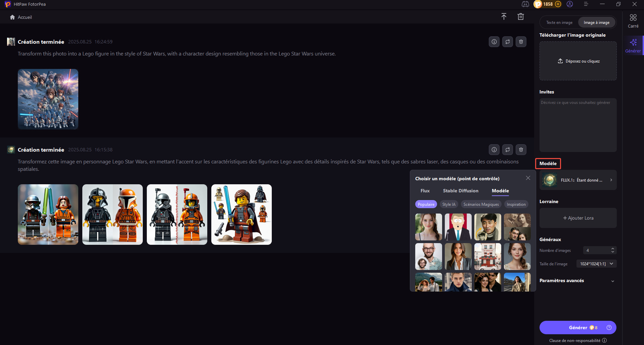The height and width of the screenshot is (345, 644).
Task: Click the add credits plus icon
Action: coord(558,4)
